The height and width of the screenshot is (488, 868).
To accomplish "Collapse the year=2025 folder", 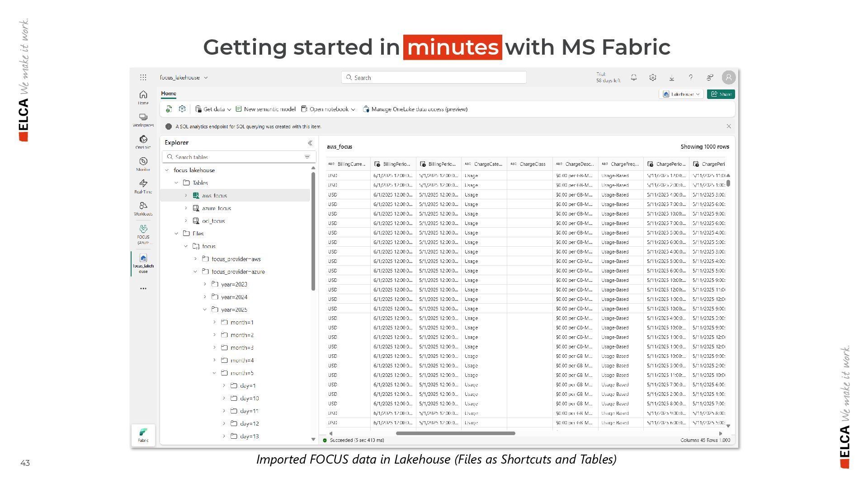I will click(205, 310).
